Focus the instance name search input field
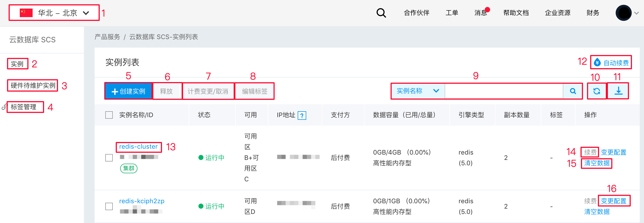 tap(504, 91)
